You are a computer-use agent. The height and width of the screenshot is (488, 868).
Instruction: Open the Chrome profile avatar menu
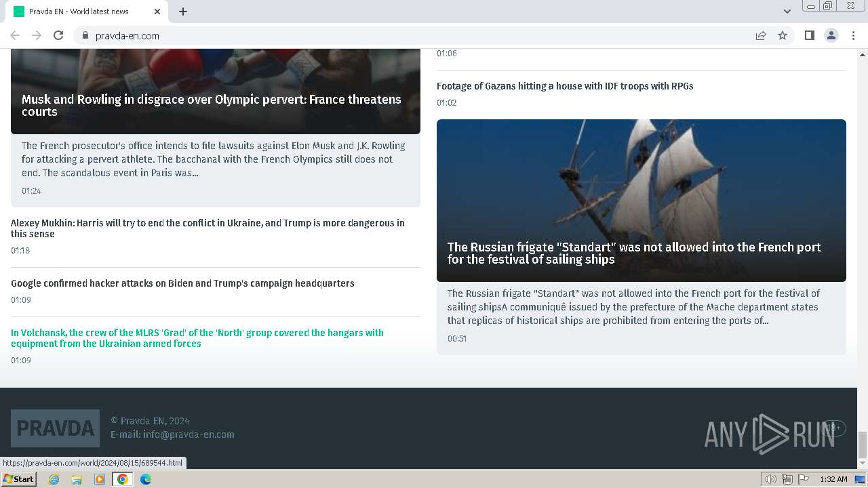click(831, 35)
